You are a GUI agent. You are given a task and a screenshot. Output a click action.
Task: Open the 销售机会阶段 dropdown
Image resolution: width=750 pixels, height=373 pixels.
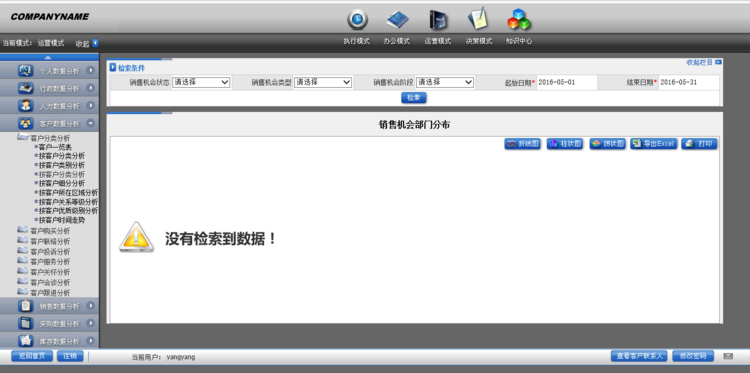445,82
